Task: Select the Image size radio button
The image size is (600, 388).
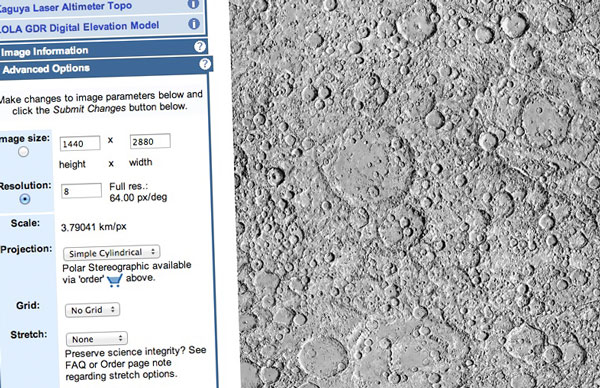Action: (23, 152)
